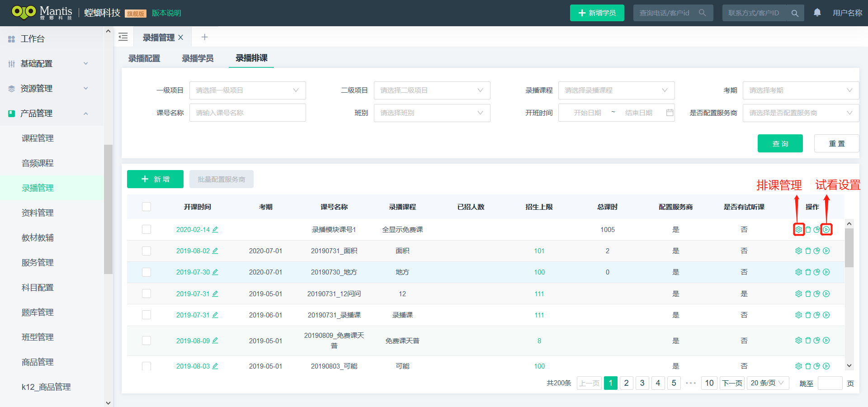The width and height of the screenshot is (868, 407).
Task: Click pie chart icon in 20190731_录播课 row
Action: [x=816, y=315]
